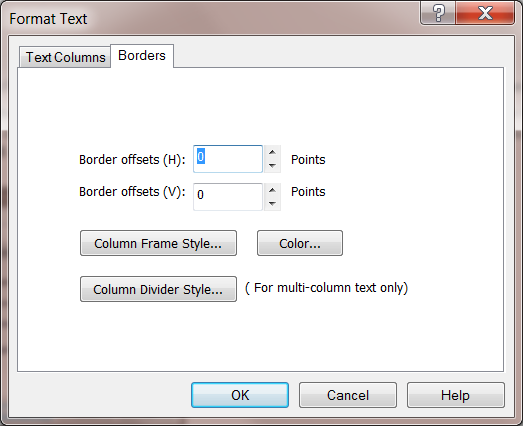
Task: Decrease Border offsets (V) with down arrow
Action: 272,204
